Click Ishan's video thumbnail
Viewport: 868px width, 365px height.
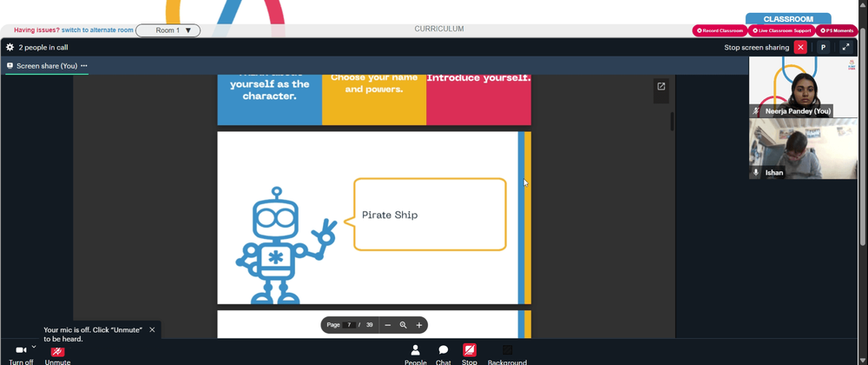click(x=803, y=149)
